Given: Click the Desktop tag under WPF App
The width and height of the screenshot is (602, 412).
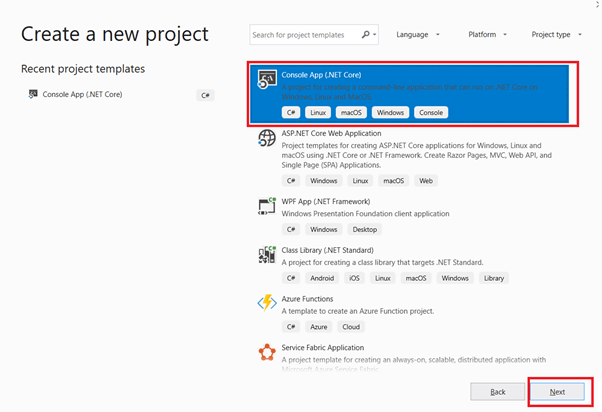Looking at the screenshot, I should pyautogui.click(x=365, y=229).
